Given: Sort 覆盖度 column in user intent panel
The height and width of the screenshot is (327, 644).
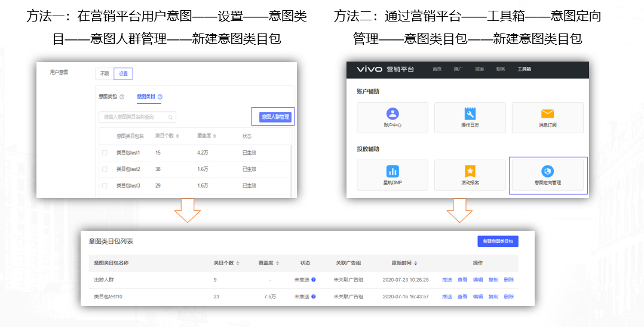Looking at the screenshot, I should (214, 136).
